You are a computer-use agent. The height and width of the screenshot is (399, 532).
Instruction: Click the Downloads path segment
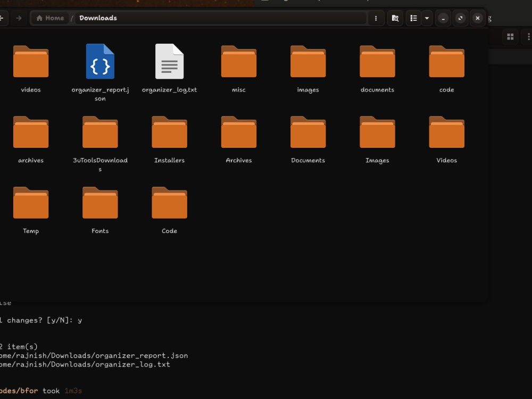98,18
